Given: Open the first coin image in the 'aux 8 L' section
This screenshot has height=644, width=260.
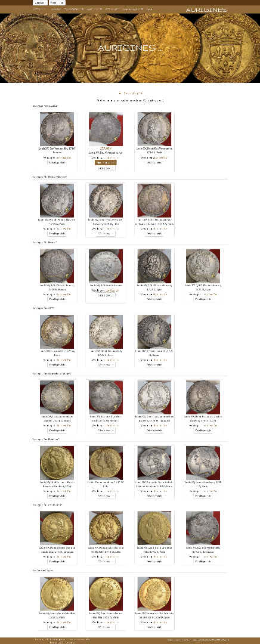Looking at the screenshot, I should click(57, 332).
